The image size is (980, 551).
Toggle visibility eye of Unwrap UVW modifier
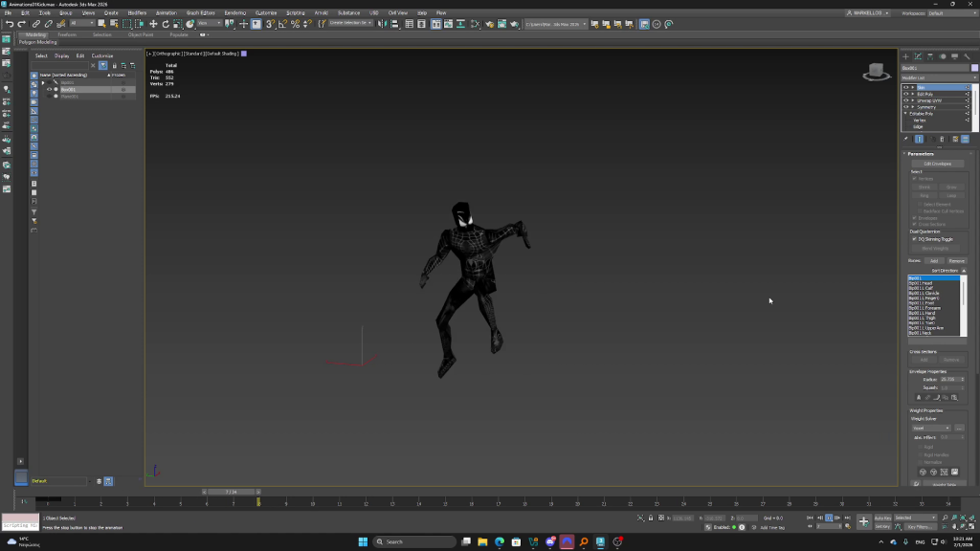(x=906, y=100)
